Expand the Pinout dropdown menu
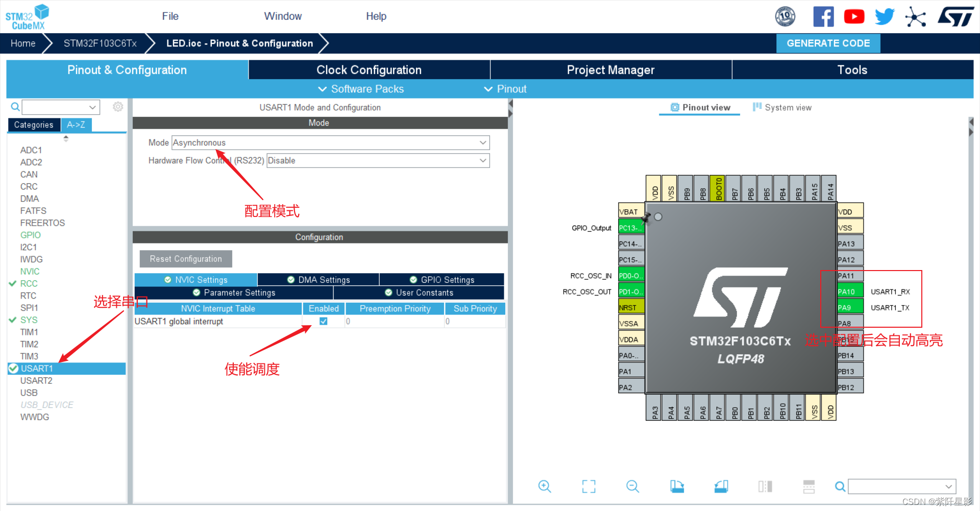Viewport: 980px width, 511px height. [505, 89]
